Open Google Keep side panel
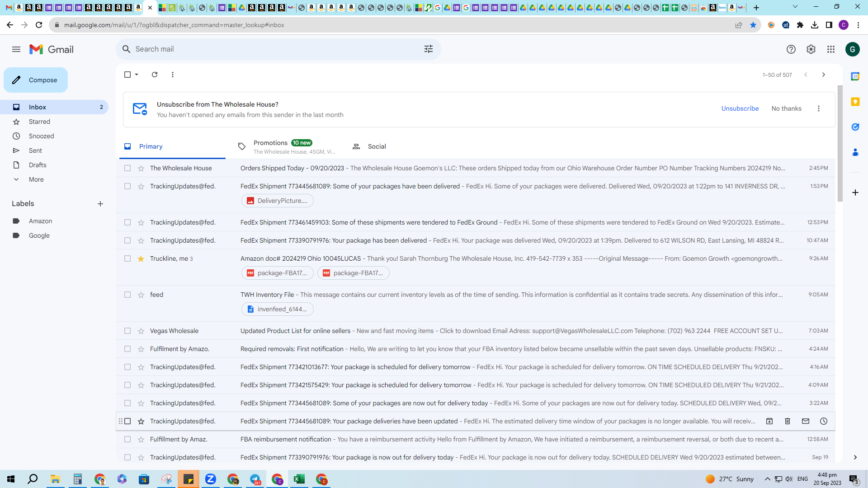This screenshot has width=868, height=488. pos(855,102)
